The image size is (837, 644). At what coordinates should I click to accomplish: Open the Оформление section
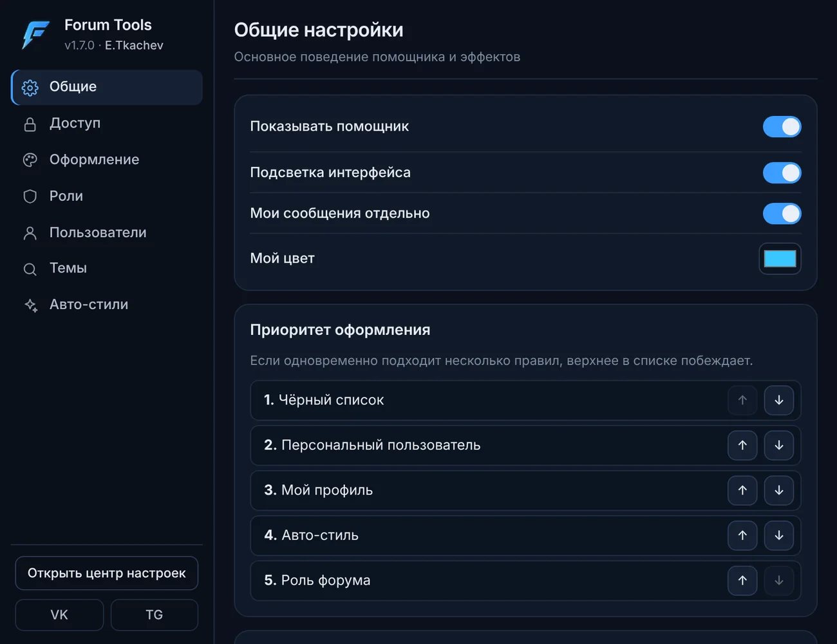pyautogui.click(x=107, y=160)
